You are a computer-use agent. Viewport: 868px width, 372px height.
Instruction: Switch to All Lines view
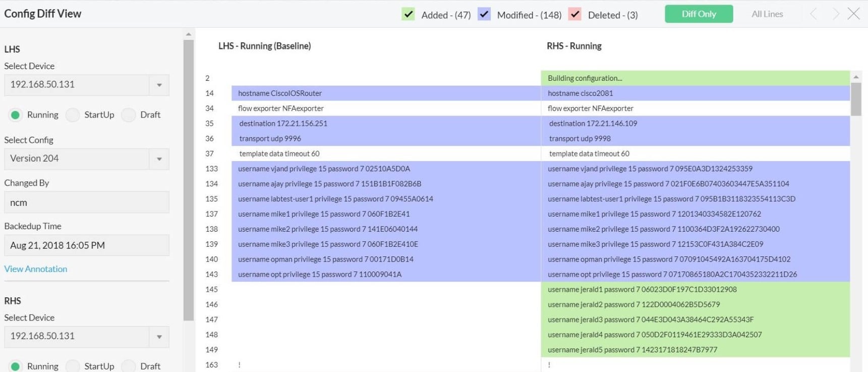(767, 14)
